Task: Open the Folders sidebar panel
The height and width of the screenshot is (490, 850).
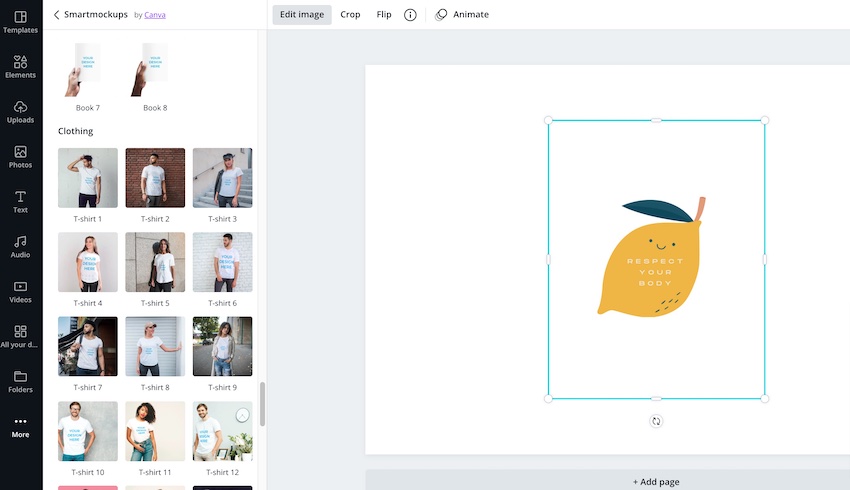Action: click(21, 382)
